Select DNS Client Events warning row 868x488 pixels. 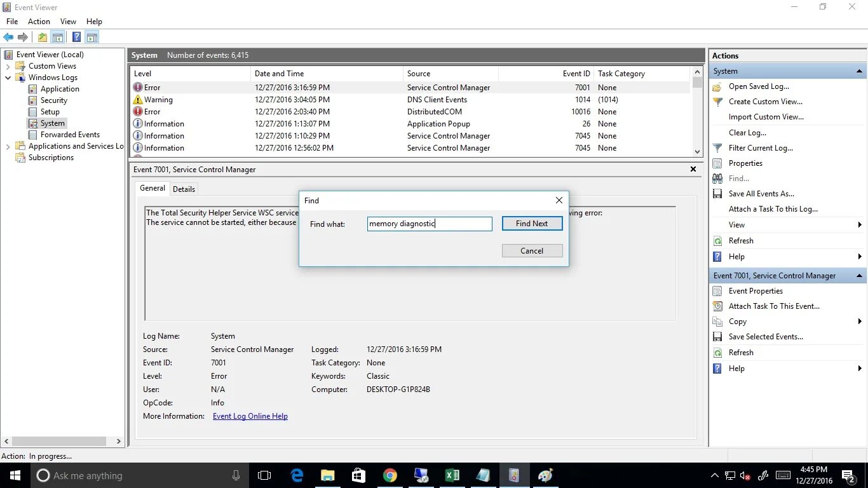point(410,100)
